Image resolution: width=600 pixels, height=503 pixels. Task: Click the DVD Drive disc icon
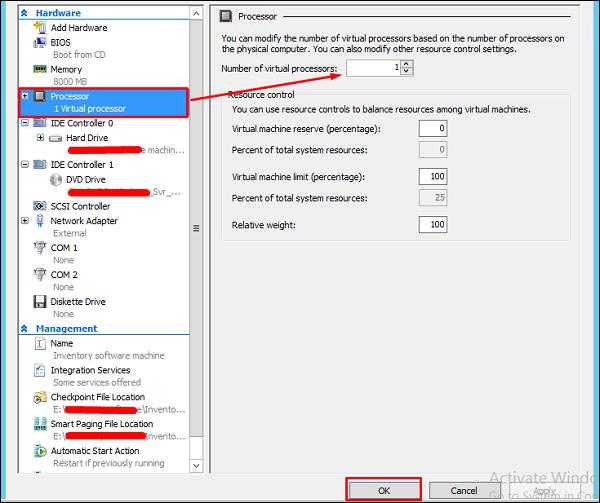click(56, 179)
